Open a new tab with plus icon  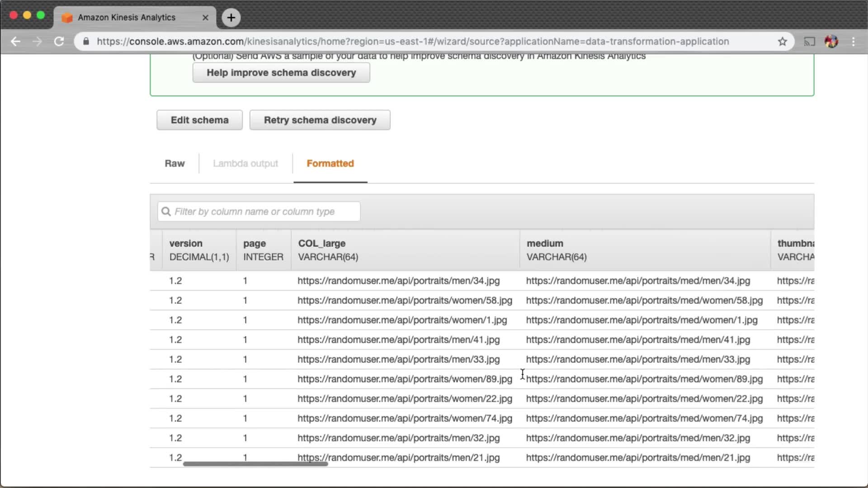[231, 18]
